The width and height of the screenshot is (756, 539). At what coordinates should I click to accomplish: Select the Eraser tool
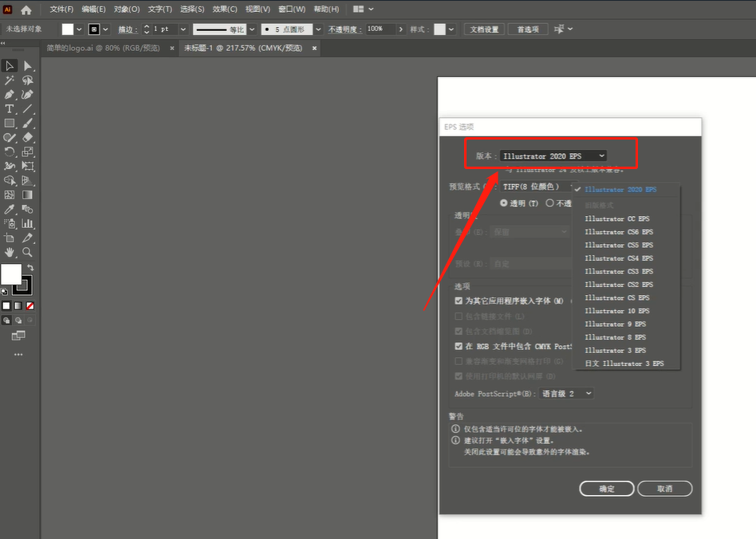pos(27,137)
